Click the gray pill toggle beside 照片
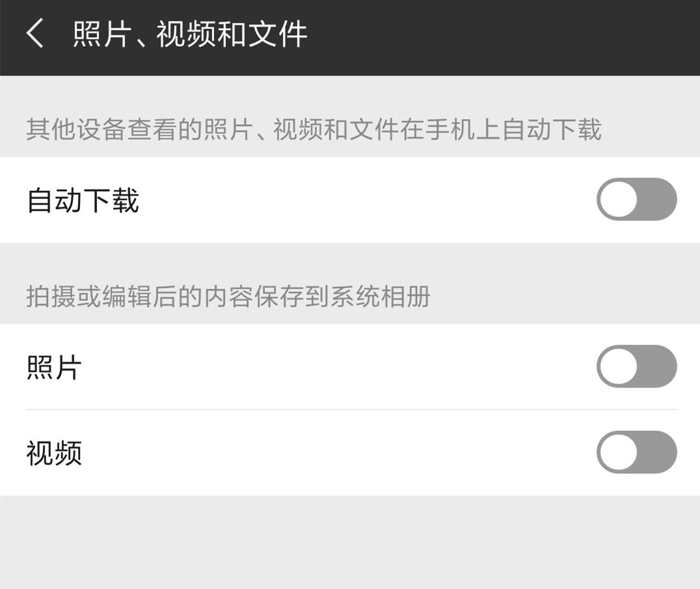Screen dimensions: 700x589 pos(636,366)
